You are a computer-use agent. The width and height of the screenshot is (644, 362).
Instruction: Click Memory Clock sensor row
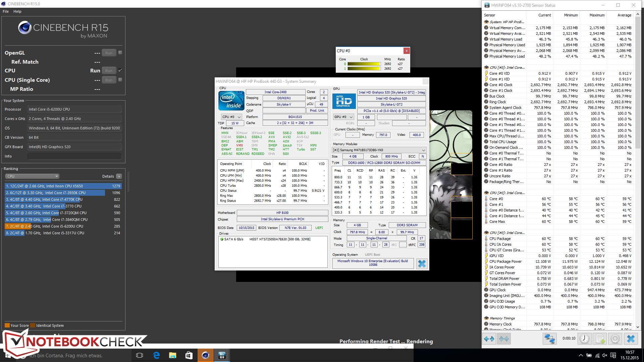(x=558, y=324)
